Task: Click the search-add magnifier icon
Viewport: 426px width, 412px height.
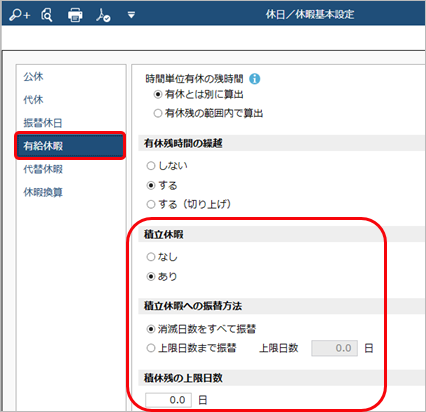Action: (x=19, y=15)
